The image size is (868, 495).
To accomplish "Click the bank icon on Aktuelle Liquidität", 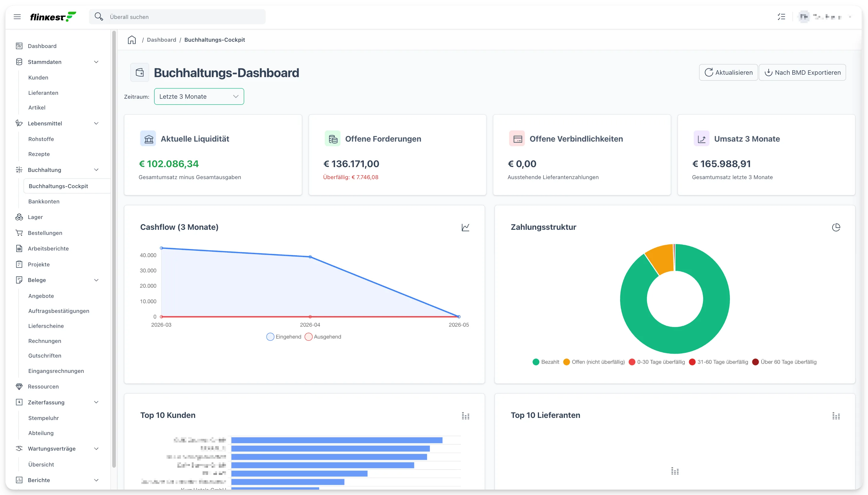I will [148, 139].
